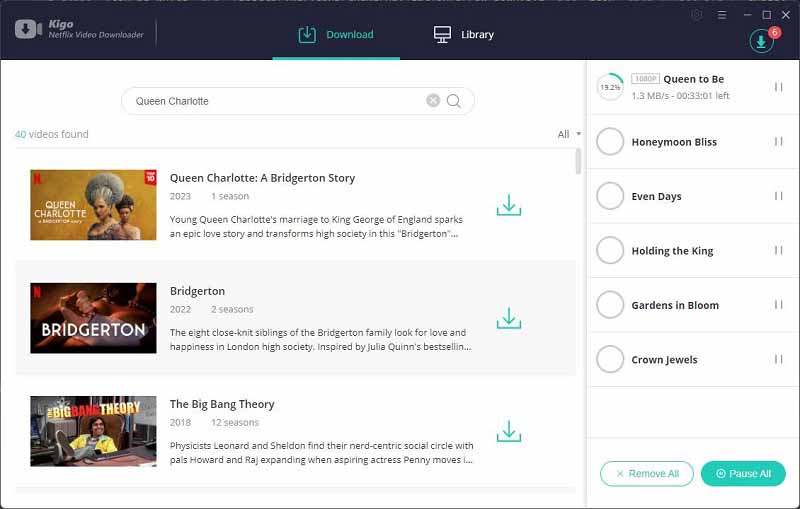The height and width of the screenshot is (509, 800).
Task: Open the settings gear icon
Action: [x=696, y=15]
